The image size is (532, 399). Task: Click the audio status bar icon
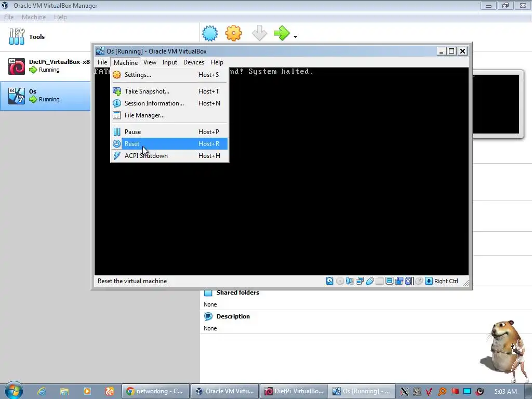pos(350,281)
